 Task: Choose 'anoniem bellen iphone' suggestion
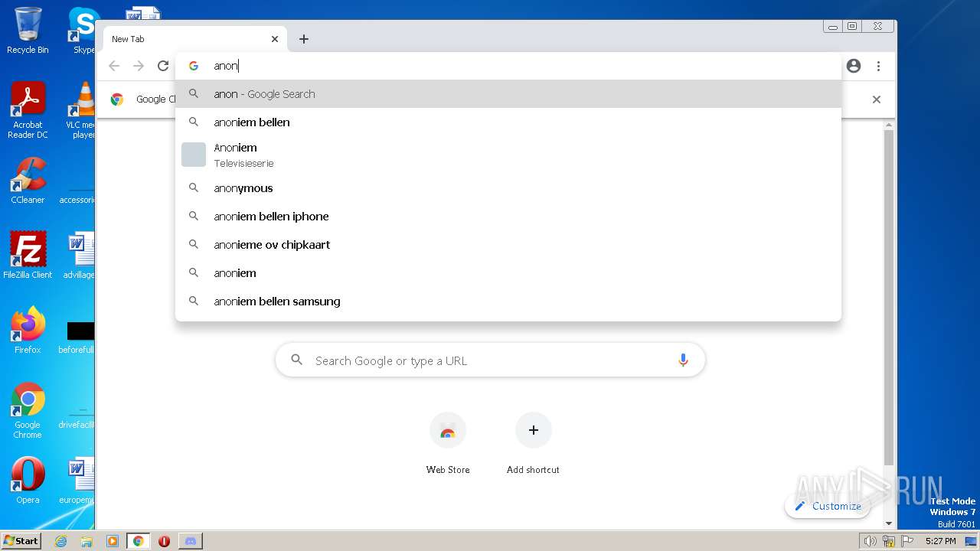508,217
